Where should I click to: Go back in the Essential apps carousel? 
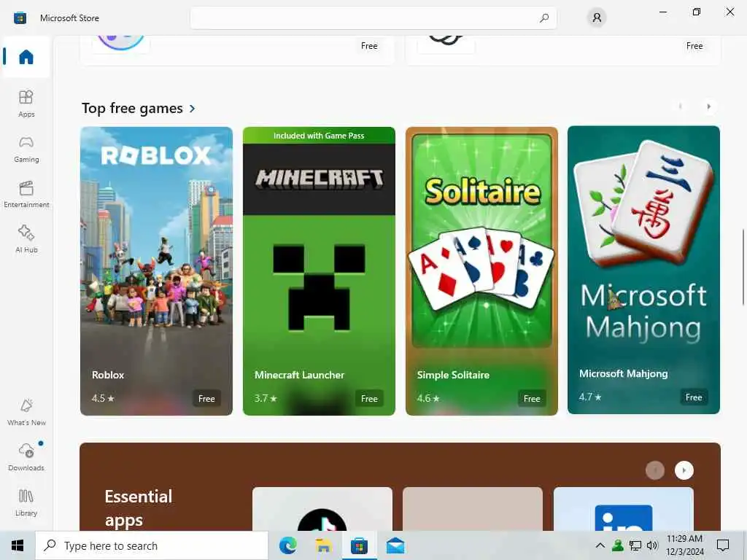point(655,470)
